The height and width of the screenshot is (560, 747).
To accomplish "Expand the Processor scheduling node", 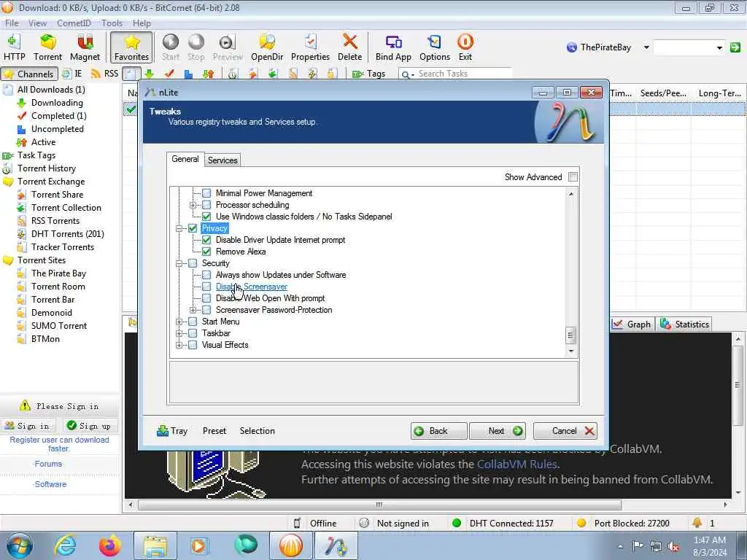I will click(x=193, y=205).
